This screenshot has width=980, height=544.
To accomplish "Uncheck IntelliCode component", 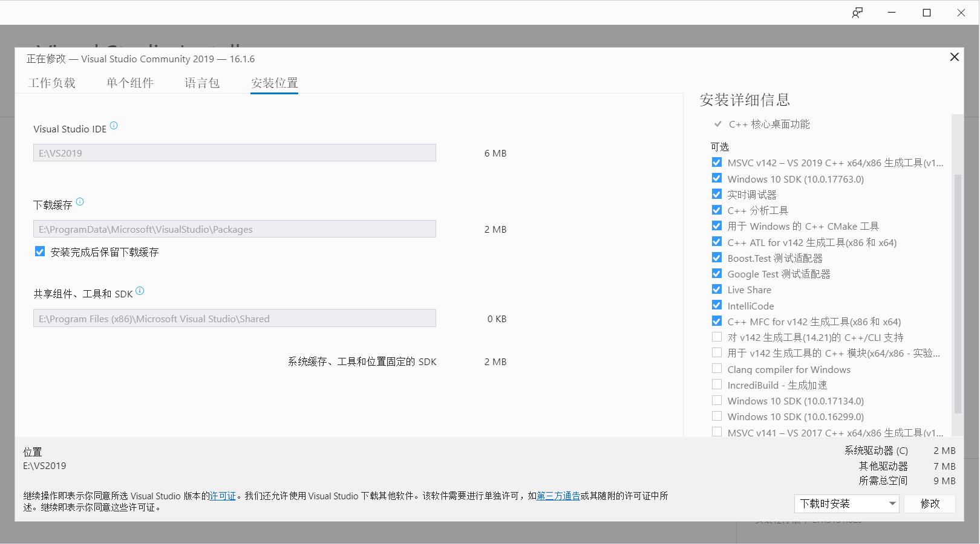I will pyautogui.click(x=717, y=305).
